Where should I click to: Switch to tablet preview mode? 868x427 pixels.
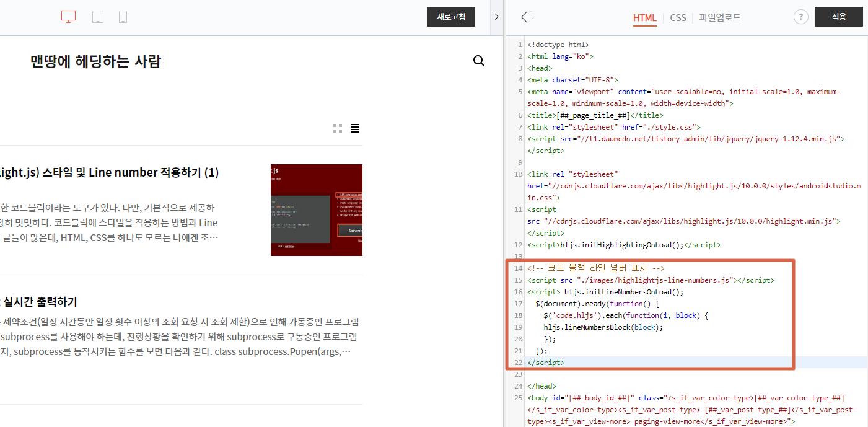pos(98,17)
